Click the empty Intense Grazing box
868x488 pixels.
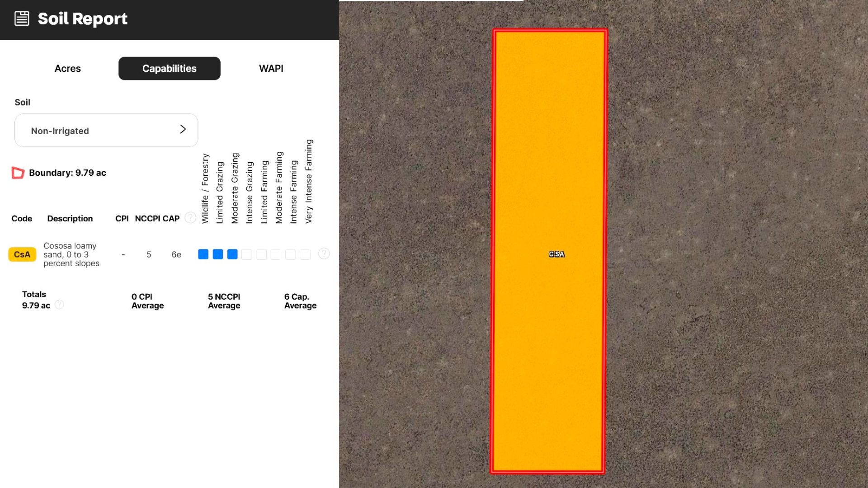tap(247, 254)
